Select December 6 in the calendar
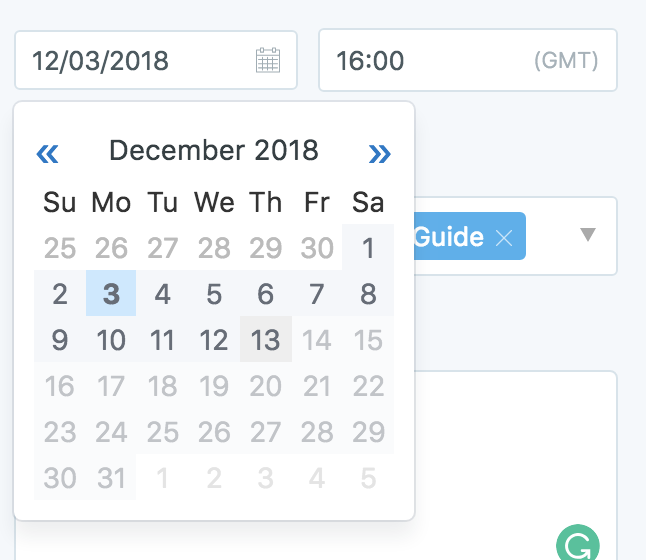This screenshot has width=646, height=560. (x=265, y=294)
